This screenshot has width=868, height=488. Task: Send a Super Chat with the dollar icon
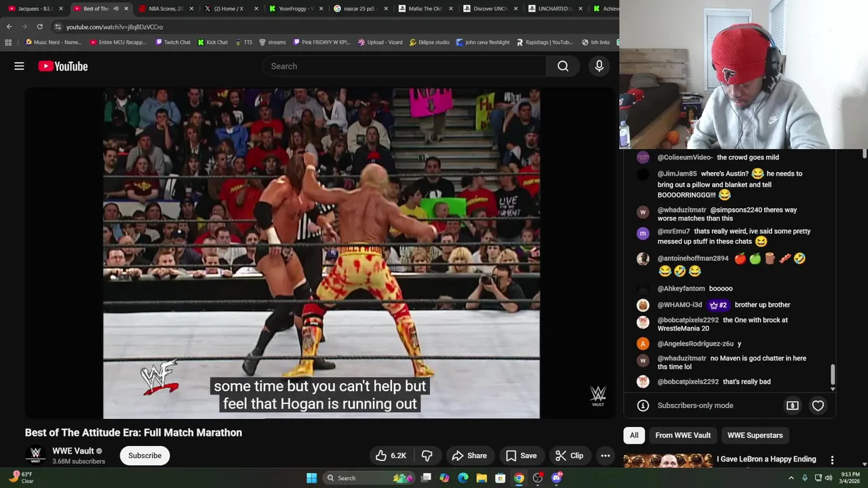point(792,405)
